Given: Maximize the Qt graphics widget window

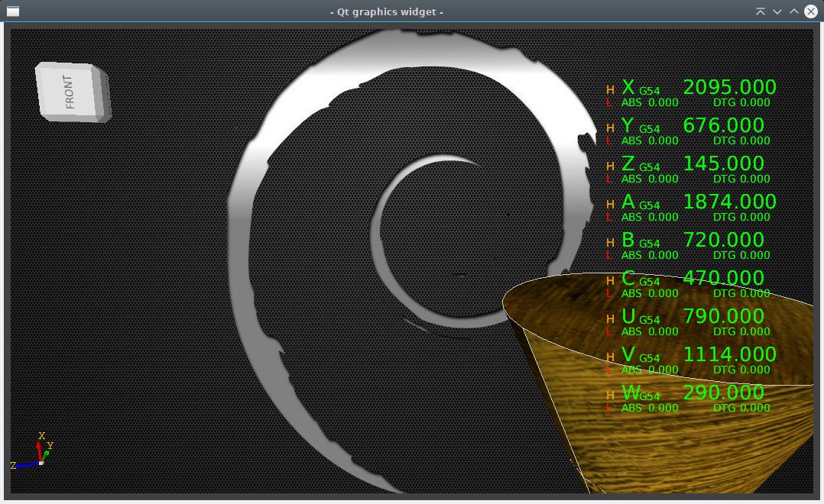Looking at the screenshot, I should point(794,11).
